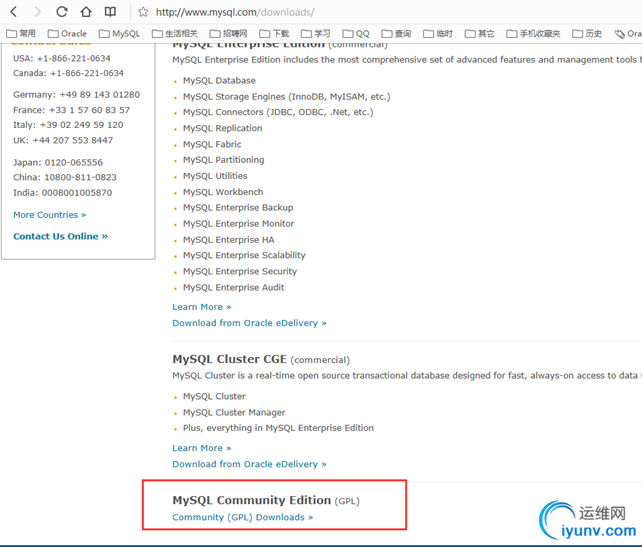The height and width of the screenshot is (547, 642).
Task: Click the China sales phone number
Action: [x=80, y=177]
